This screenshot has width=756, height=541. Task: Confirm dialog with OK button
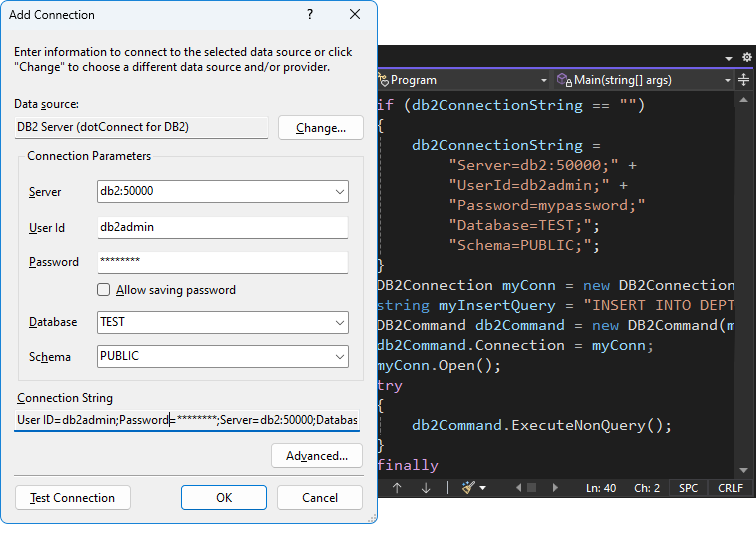(224, 498)
